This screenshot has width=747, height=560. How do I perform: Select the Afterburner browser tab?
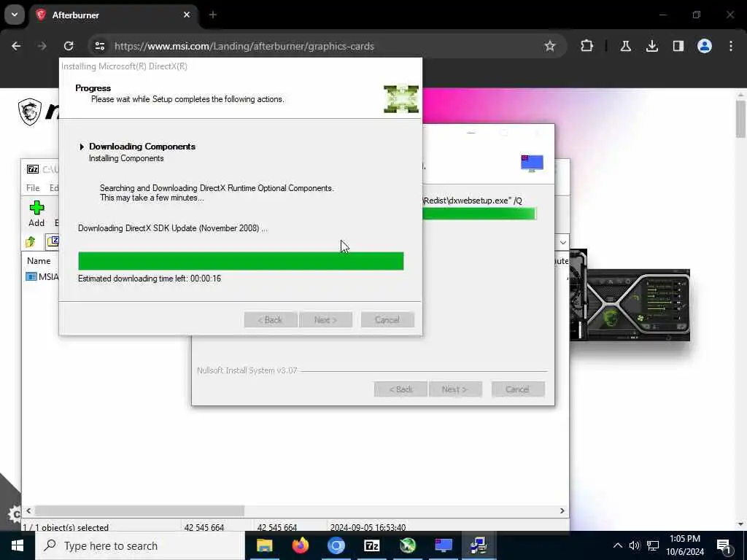115,15
